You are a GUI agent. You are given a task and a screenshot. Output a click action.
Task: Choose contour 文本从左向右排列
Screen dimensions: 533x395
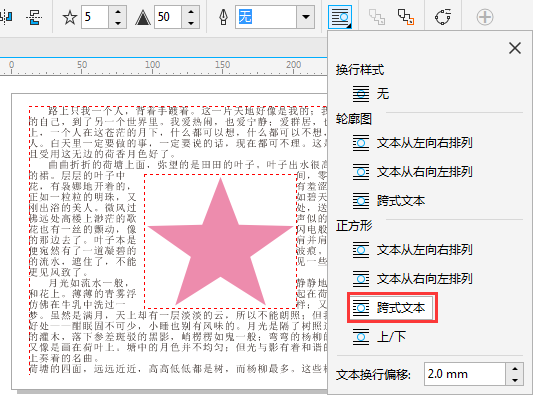pyautogui.click(x=413, y=143)
